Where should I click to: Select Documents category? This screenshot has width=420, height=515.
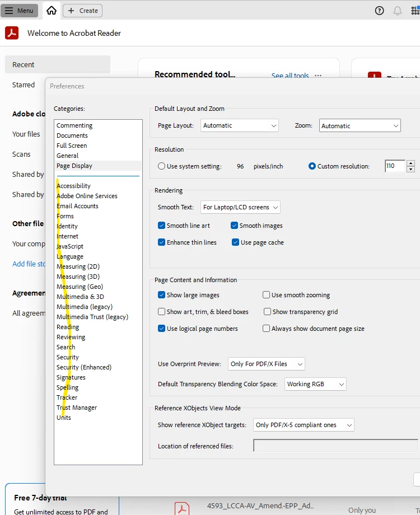point(72,135)
